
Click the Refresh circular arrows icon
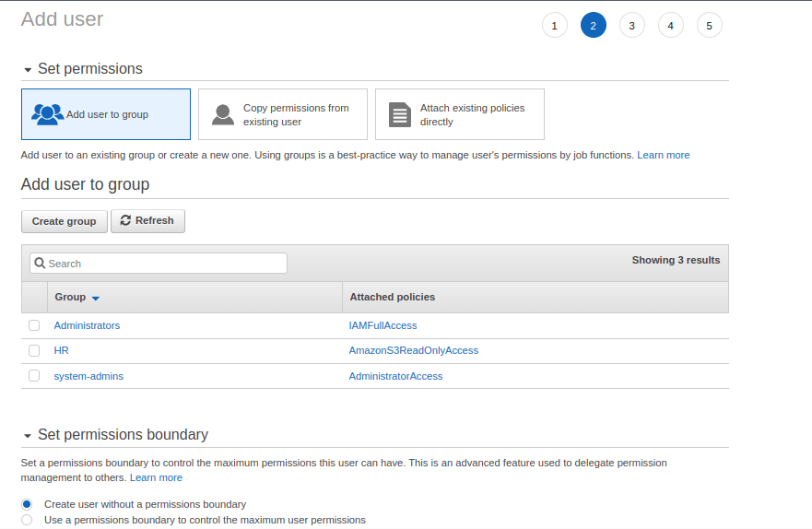coord(125,220)
